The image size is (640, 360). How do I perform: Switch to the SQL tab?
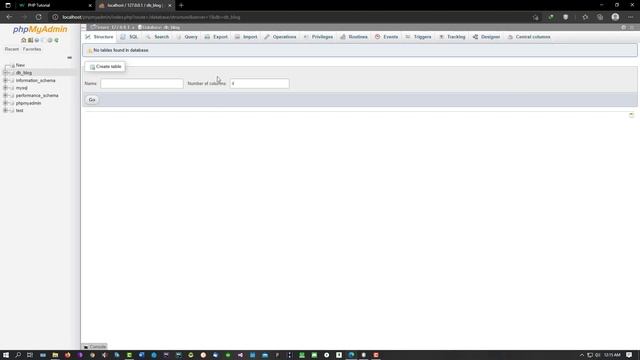click(129, 37)
